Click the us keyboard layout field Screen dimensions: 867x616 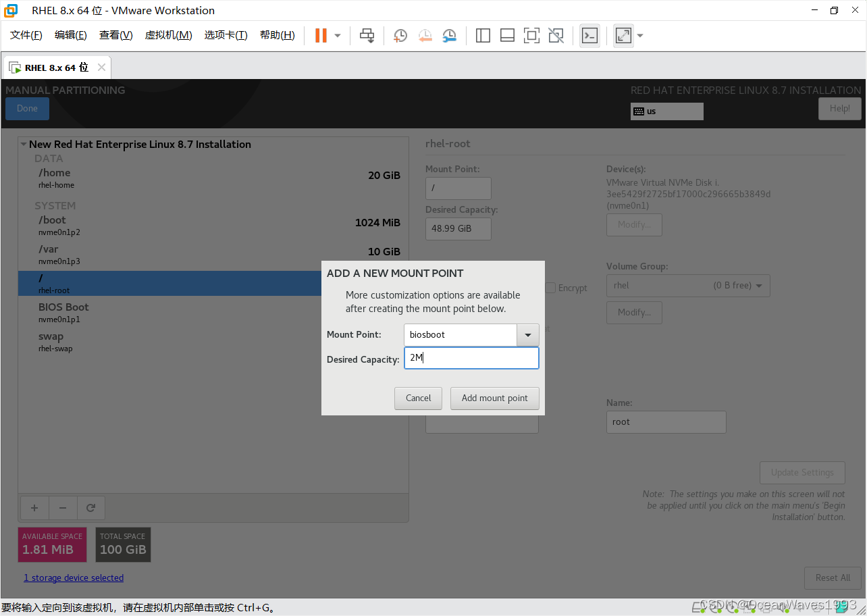coord(667,111)
